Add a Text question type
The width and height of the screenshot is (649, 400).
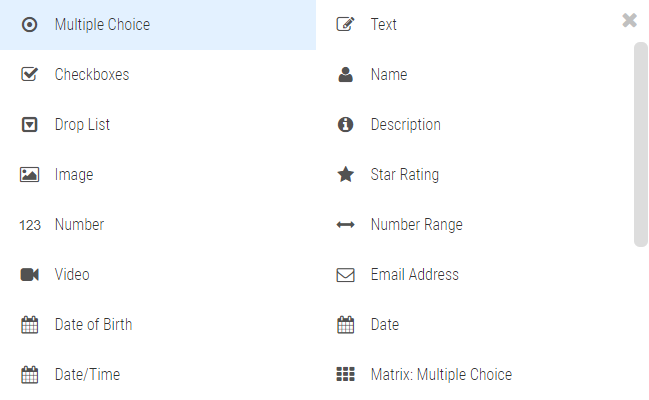[474, 25]
